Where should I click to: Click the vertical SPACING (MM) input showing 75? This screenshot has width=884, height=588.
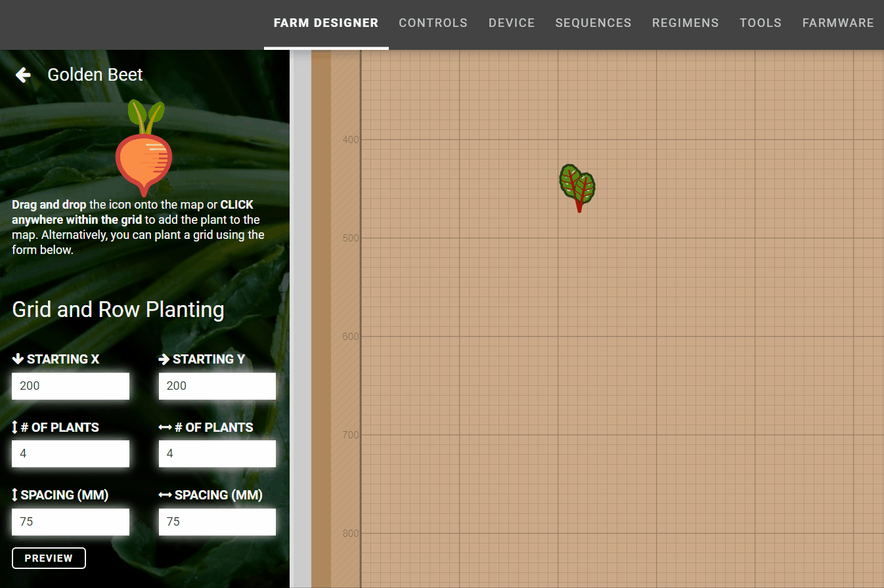(x=70, y=521)
